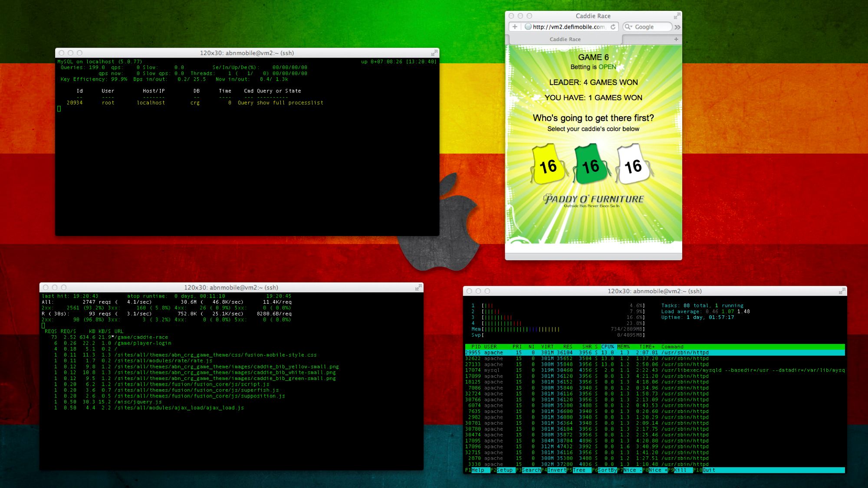The width and height of the screenshot is (868, 488).
Task: Click the site favicon in address bar
Action: [x=528, y=27]
